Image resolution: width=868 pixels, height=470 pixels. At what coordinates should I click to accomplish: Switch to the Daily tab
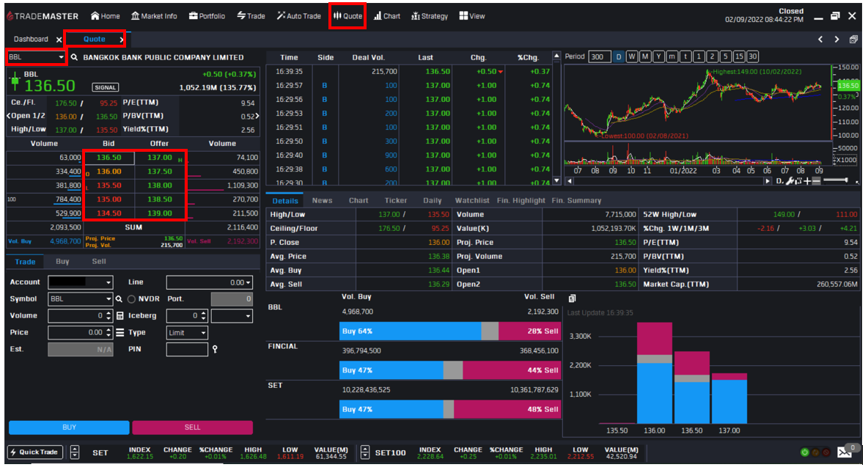point(433,200)
